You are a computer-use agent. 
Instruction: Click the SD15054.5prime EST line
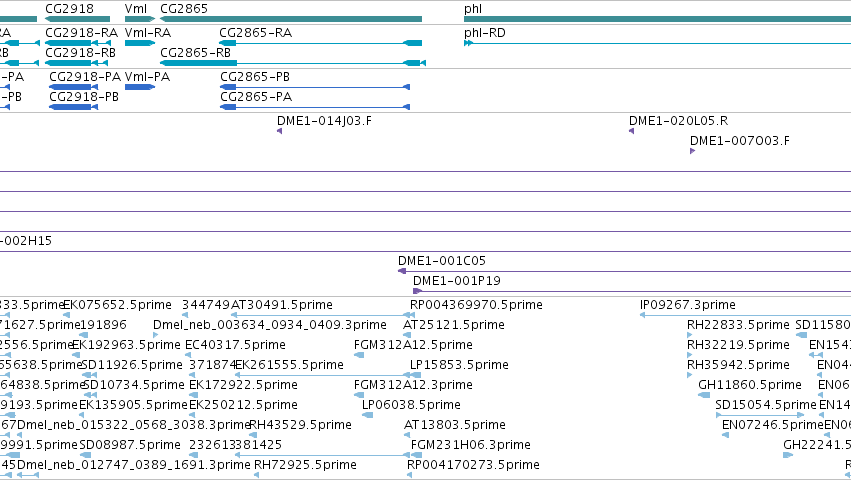760,415
